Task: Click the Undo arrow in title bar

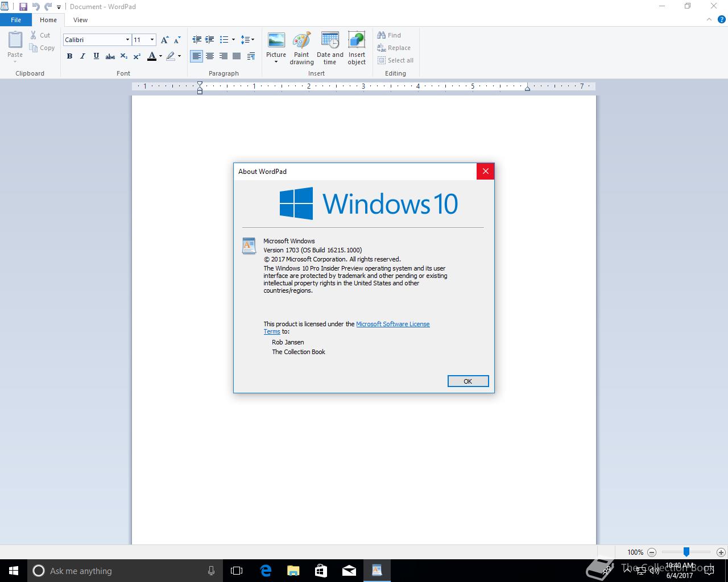Action: pos(36,7)
